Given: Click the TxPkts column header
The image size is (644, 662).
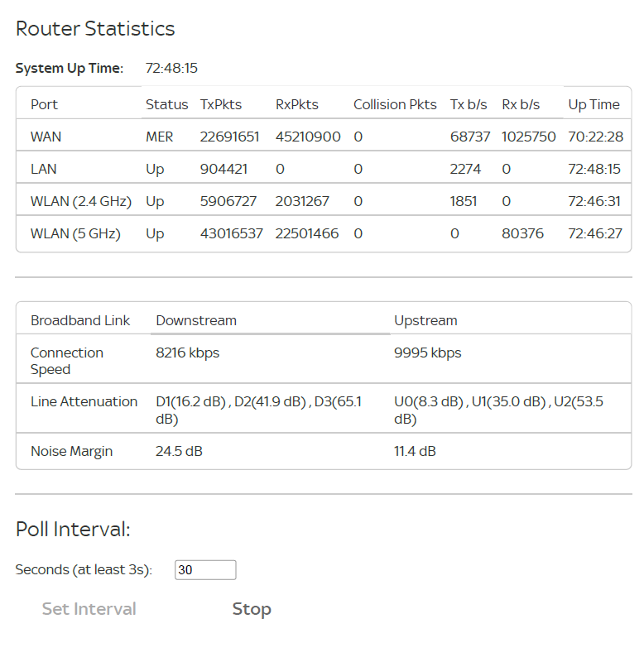Looking at the screenshot, I should [221, 104].
